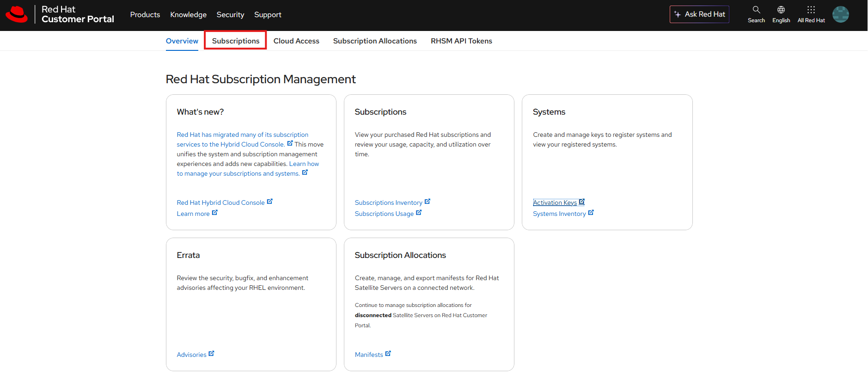Switch to the Cloud Access tab
This screenshot has height=380, width=868.
pyautogui.click(x=296, y=41)
